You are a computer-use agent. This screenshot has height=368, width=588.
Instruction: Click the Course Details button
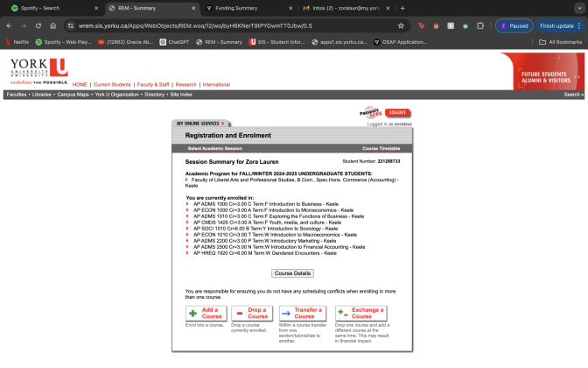(x=292, y=273)
